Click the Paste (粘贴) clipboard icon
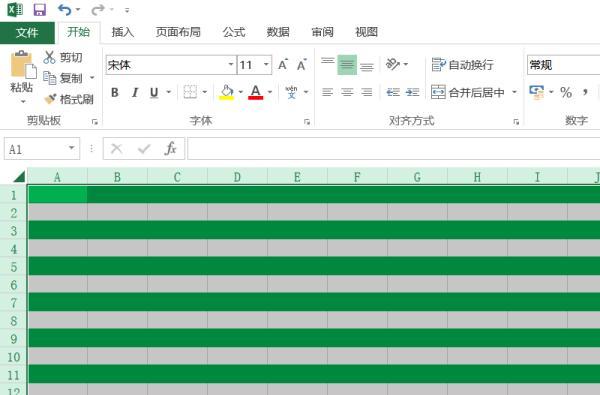 (x=23, y=64)
